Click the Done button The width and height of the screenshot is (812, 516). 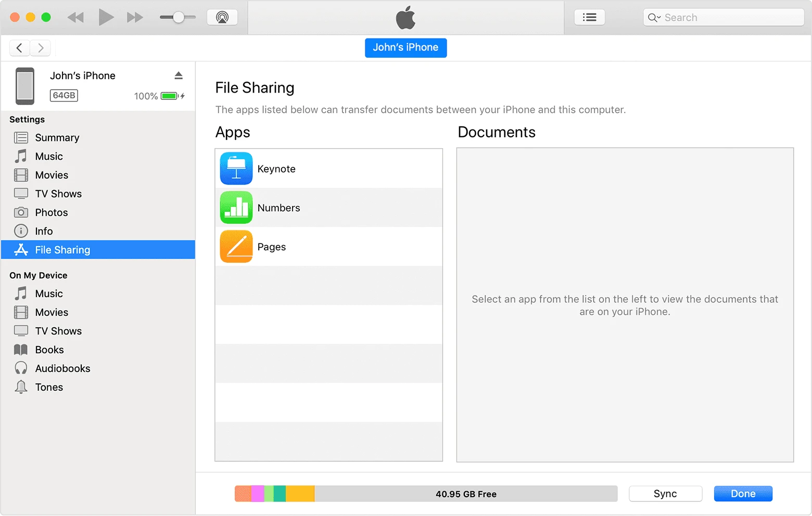click(743, 494)
